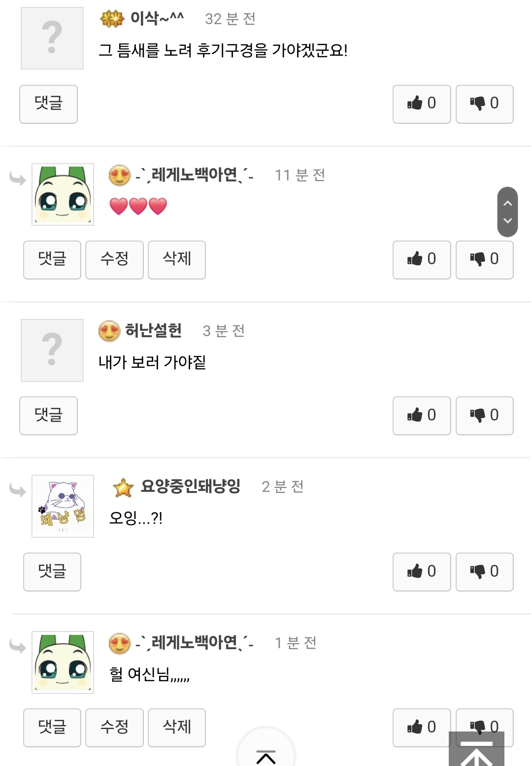Downvote 허난설헌's comment

coord(484,415)
